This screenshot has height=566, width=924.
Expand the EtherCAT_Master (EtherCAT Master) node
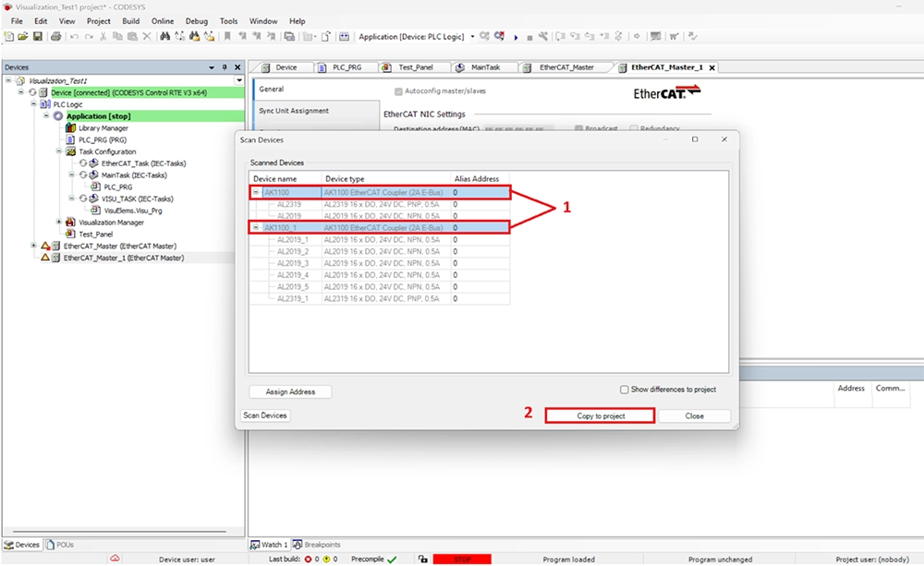click(33, 245)
